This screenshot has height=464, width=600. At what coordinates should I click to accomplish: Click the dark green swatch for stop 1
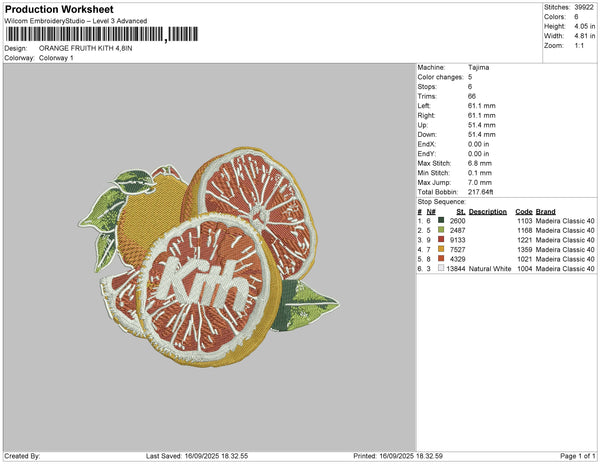pos(441,220)
